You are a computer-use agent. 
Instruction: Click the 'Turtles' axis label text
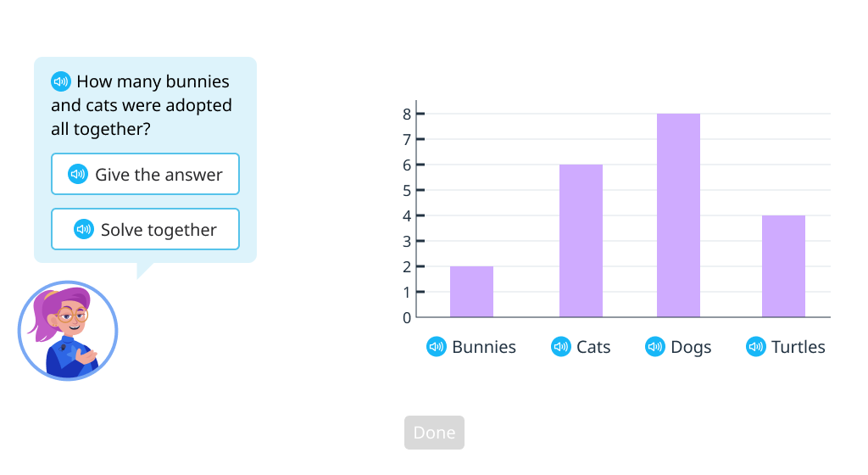(x=798, y=347)
